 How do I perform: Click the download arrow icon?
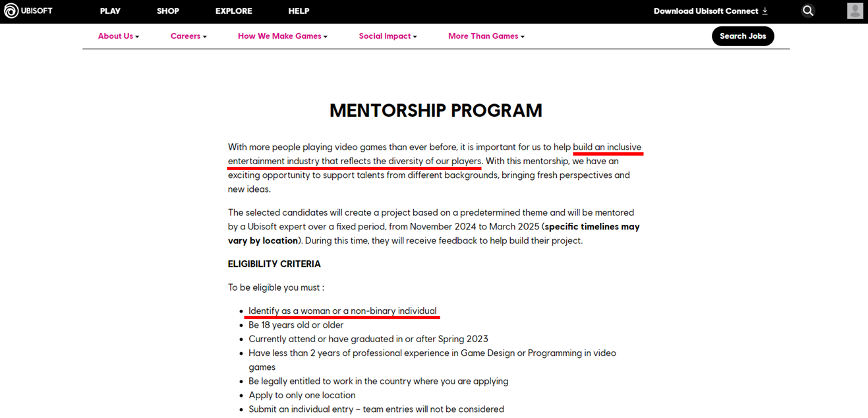click(765, 11)
